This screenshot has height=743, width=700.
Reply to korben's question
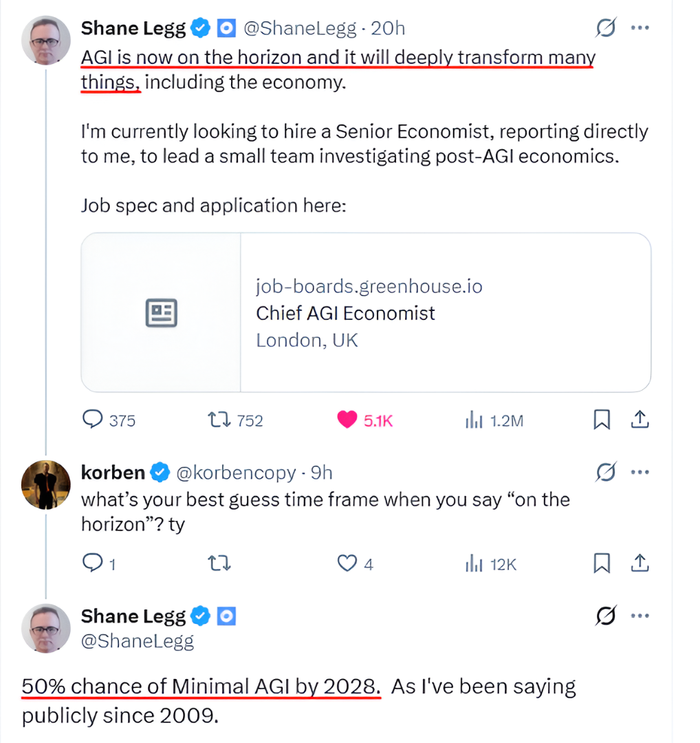[92, 564]
